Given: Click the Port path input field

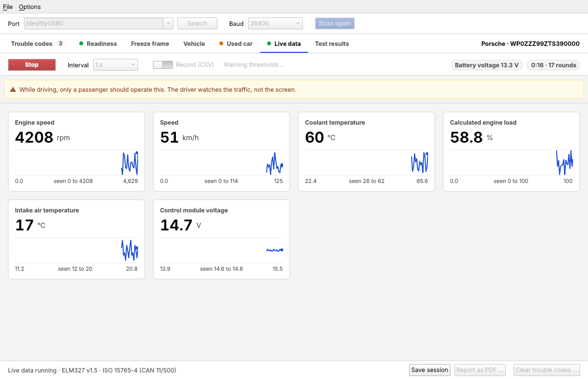Looking at the screenshot, I should click(x=94, y=23).
